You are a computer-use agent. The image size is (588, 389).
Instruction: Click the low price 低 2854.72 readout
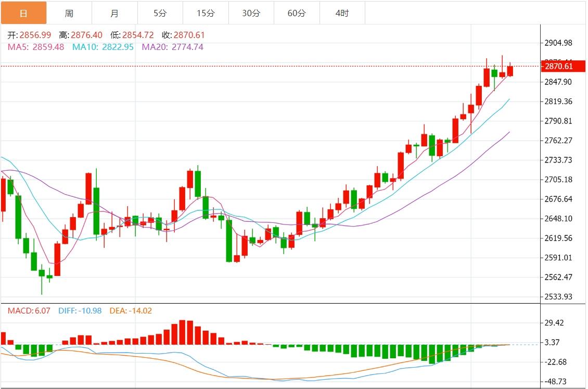click(x=132, y=35)
